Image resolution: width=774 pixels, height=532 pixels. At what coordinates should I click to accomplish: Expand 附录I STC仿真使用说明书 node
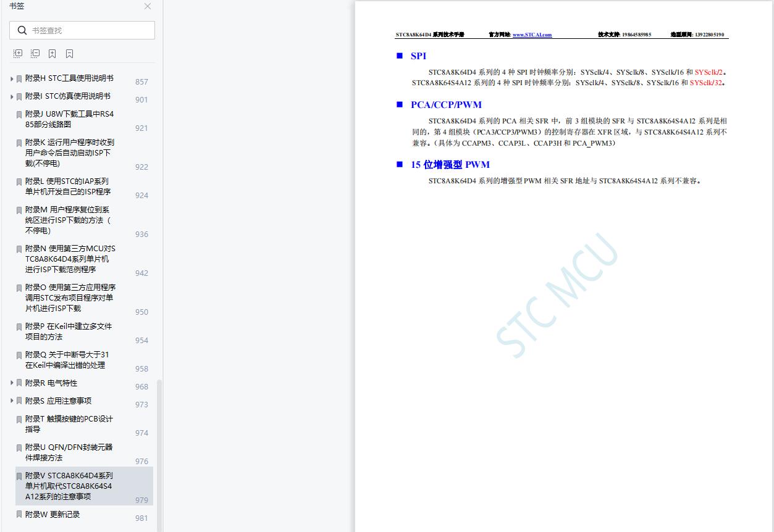12,97
